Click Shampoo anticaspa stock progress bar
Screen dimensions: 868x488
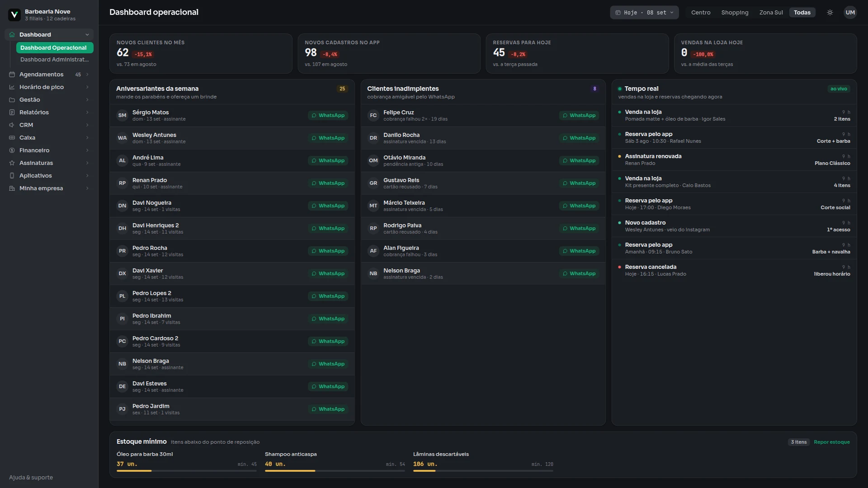pyautogui.click(x=335, y=471)
